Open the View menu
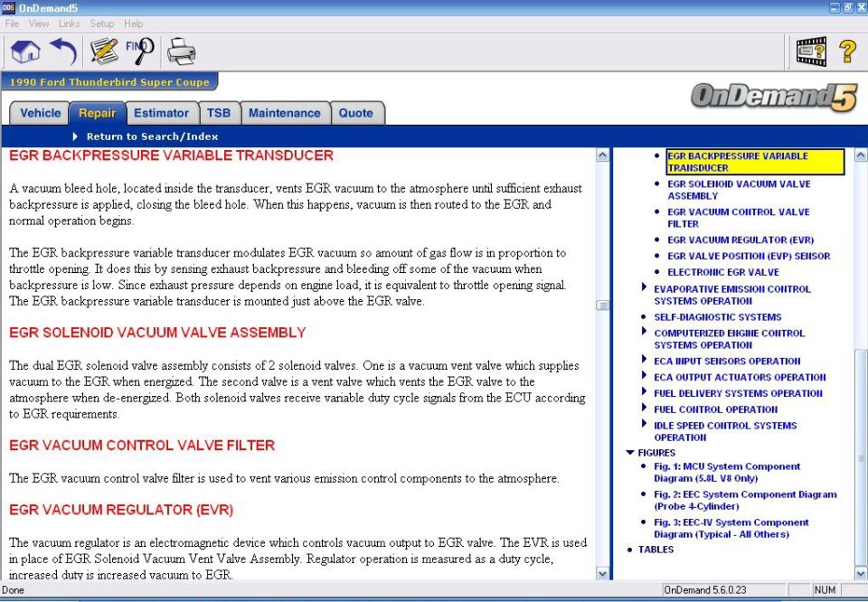 [x=38, y=24]
